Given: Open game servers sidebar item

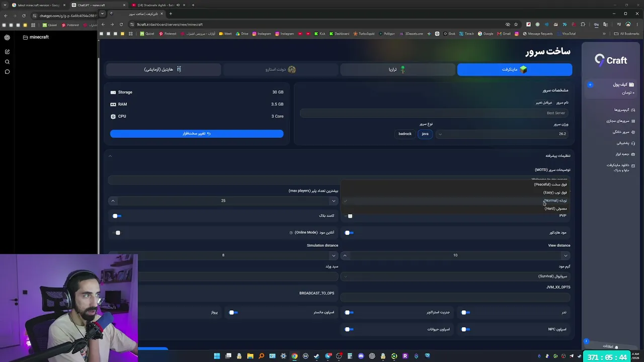Looking at the screenshot, I should (624, 110).
